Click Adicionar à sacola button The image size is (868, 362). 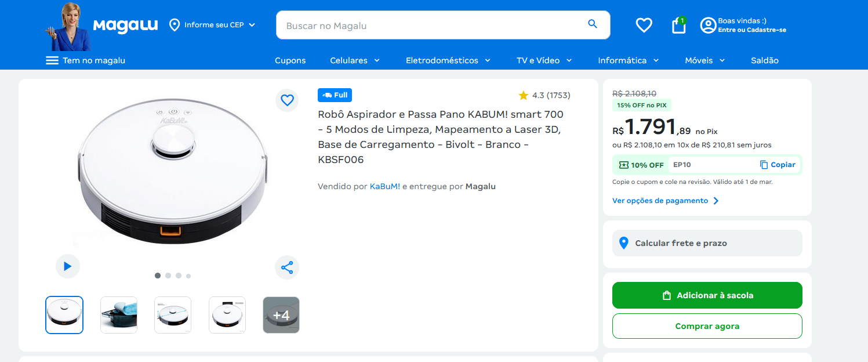click(x=707, y=295)
